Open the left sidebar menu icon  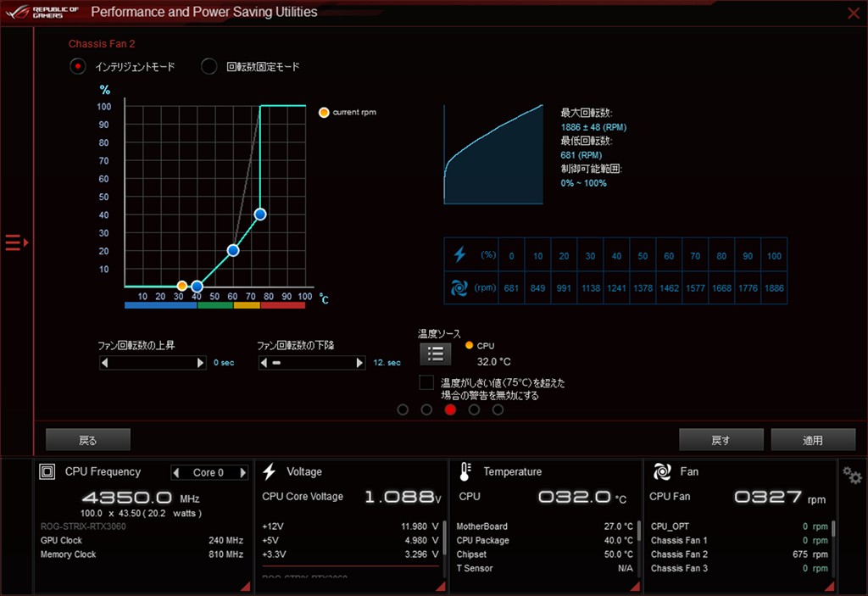[x=16, y=243]
